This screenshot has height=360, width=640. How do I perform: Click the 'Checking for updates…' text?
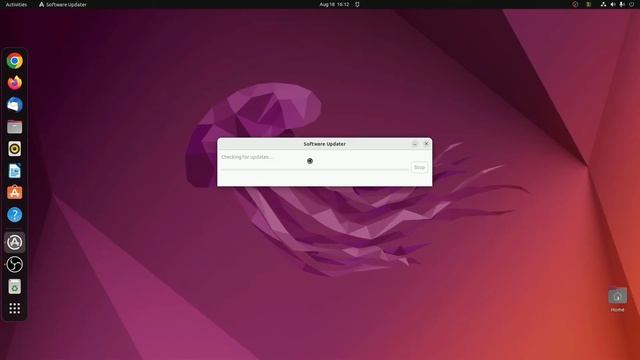(247, 157)
